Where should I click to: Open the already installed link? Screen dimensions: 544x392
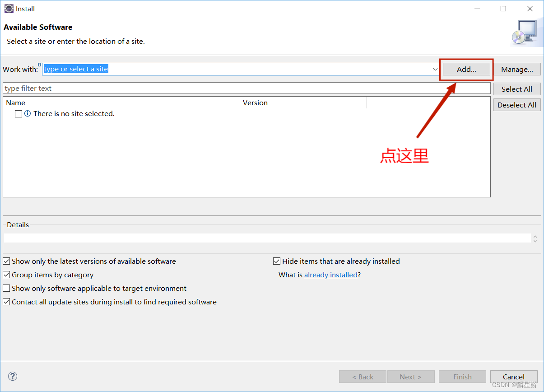pos(330,275)
